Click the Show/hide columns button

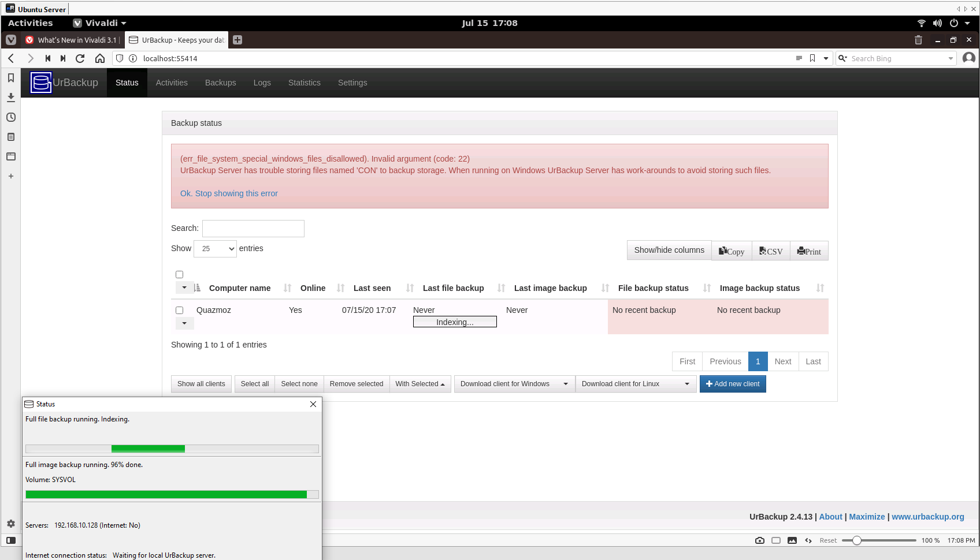(x=669, y=251)
